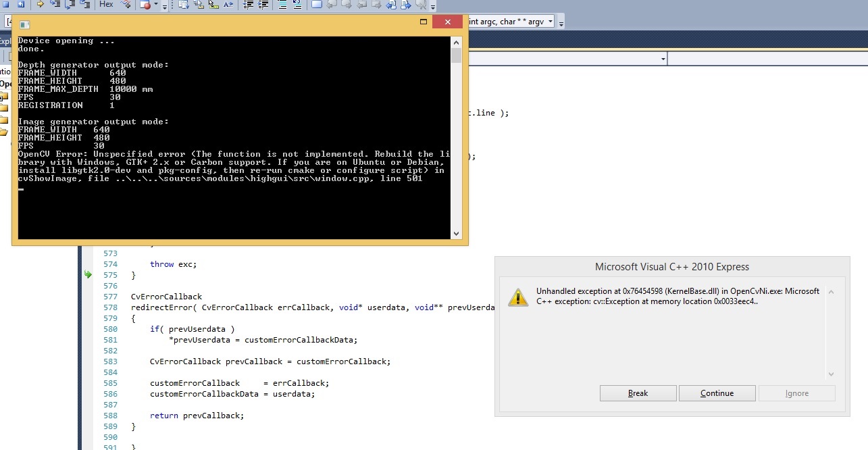Click the exception message scroll-up arrow

click(831, 293)
